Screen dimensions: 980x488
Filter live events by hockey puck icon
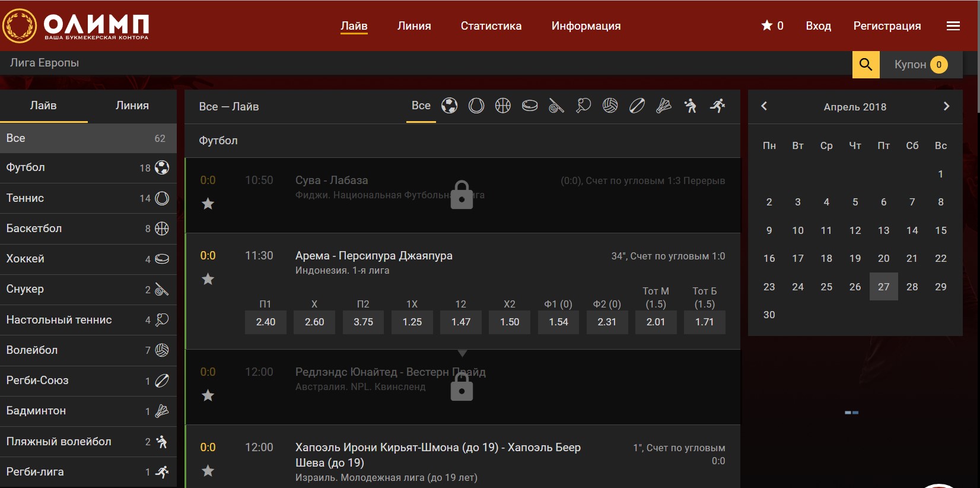click(530, 106)
